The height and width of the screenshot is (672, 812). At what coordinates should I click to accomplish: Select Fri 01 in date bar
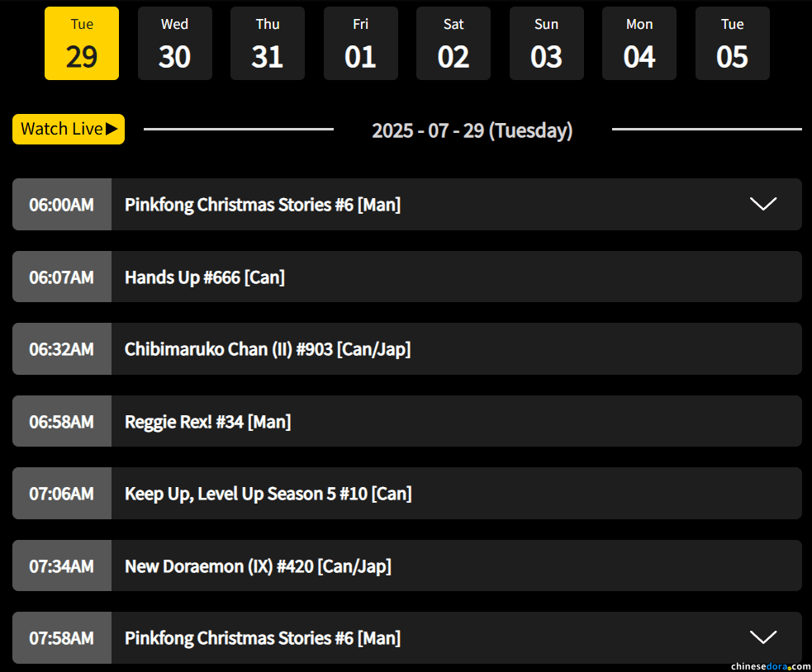(x=360, y=44)
